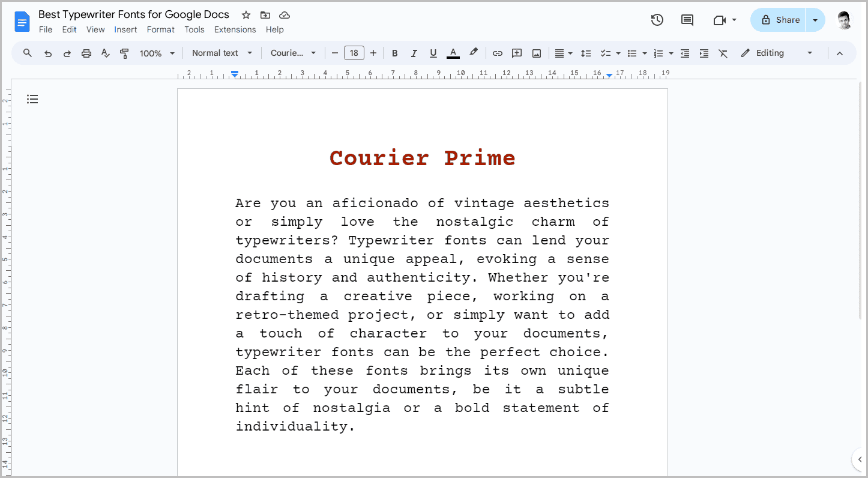Show the document outline
The height and width of the screenshot is (478, 868).
pyautogui.click(x=32, y=99)
